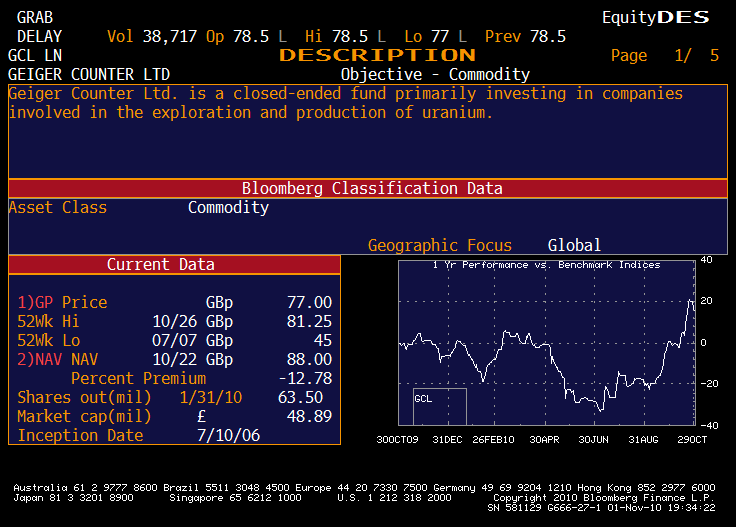
Task: Select the 31AUG axis label
Action: point(644,440)
